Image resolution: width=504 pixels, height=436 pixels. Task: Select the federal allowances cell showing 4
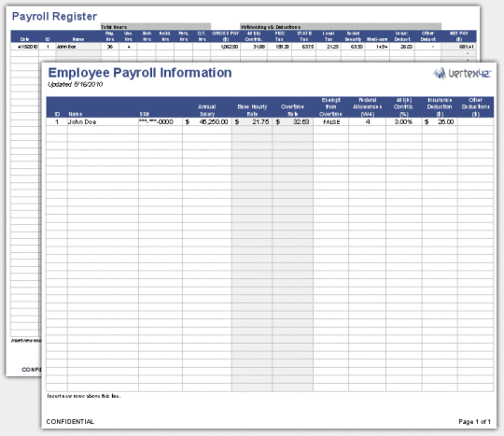pyautogui.click(x=368, y=122)
